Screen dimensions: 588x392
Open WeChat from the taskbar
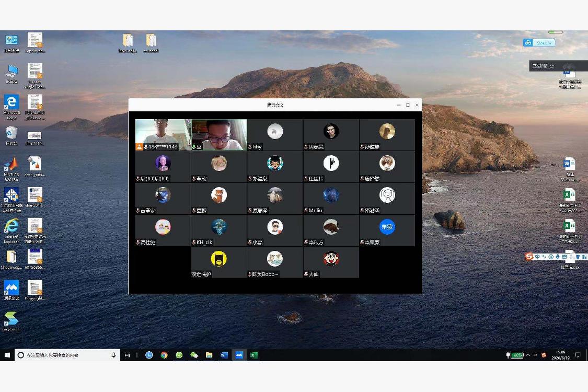tap(194, 355)
